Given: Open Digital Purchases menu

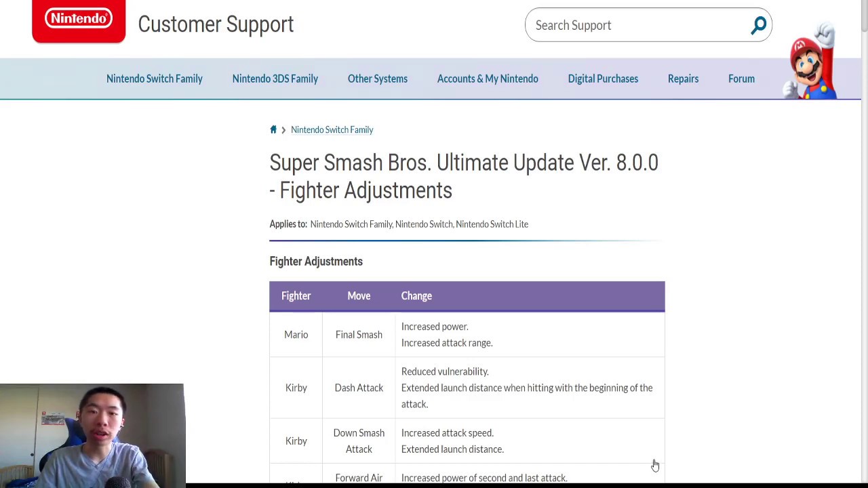Looking at the screenshot, I should (603, 79).
